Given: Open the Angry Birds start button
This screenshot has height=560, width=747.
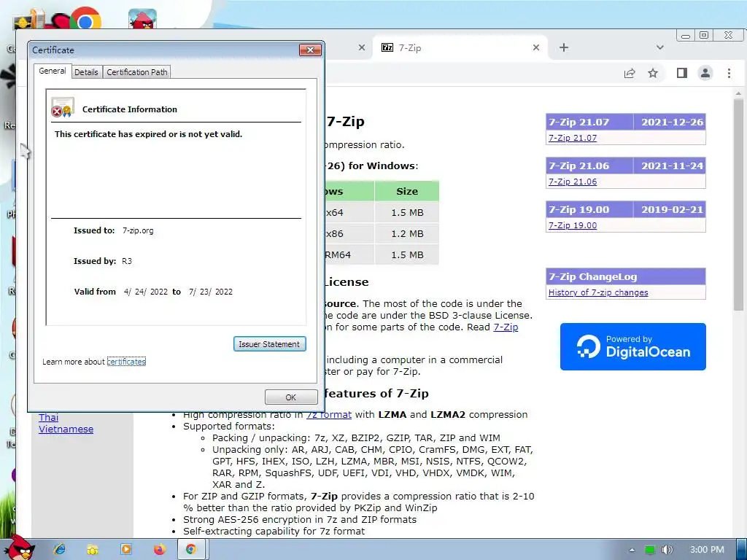Looking at the screenshot, I should [20, 548].
